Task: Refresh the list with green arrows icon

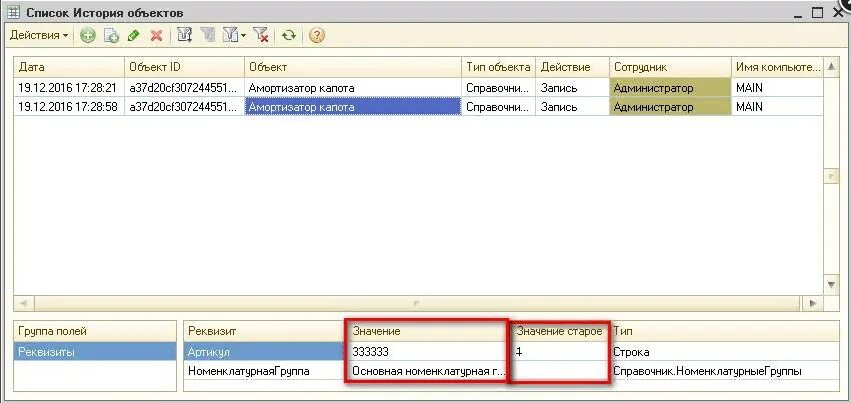Action: pyautogui.click(x=289, y=36)
